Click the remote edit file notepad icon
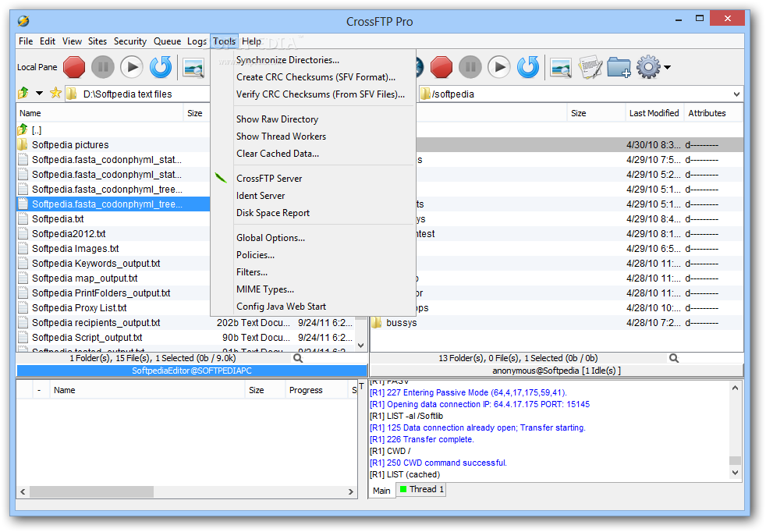This screenshot has height=532, width=766. tap(590, 67)
